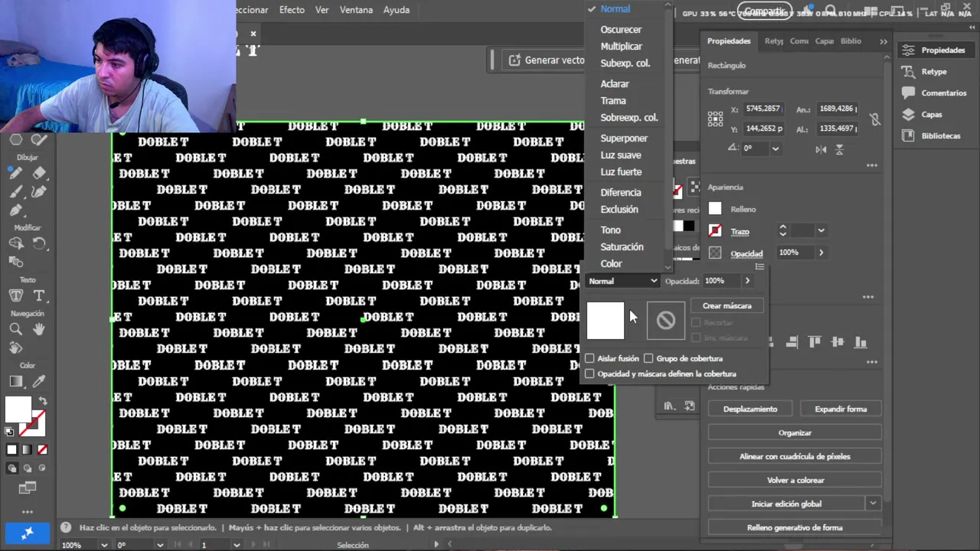Click align vertical center icon
This screenshot has width=980, height=551.
coord(838,342)
